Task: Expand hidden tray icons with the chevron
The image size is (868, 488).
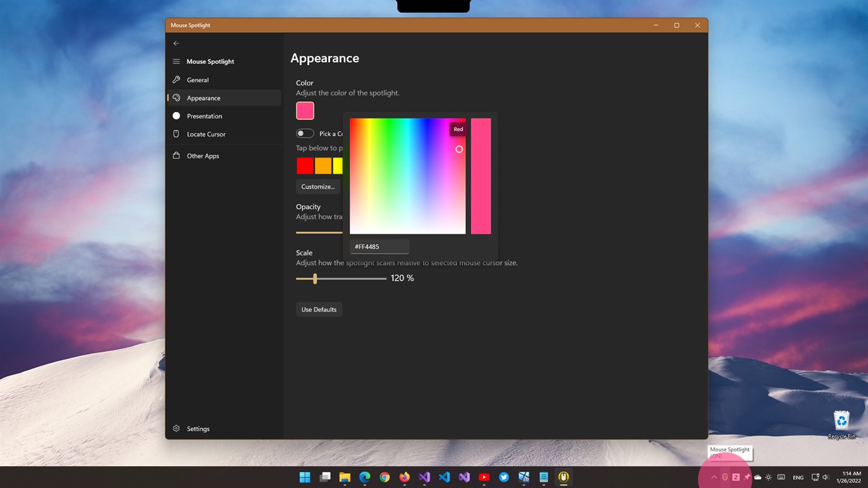Action: pos(714,477)
